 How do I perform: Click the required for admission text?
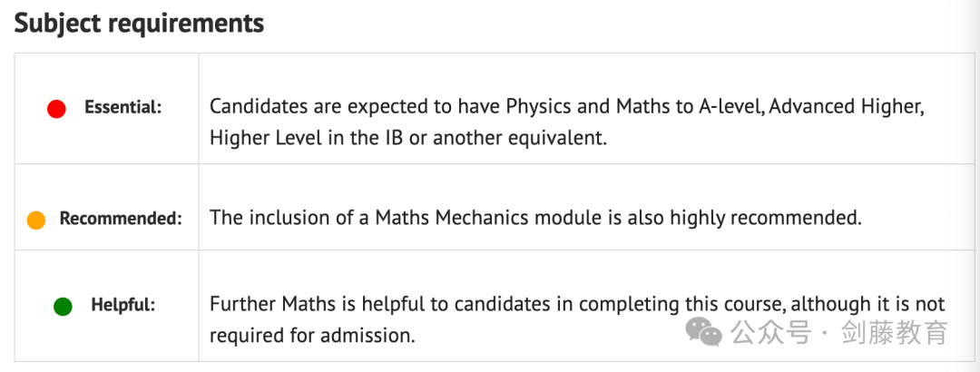[312, 336]
